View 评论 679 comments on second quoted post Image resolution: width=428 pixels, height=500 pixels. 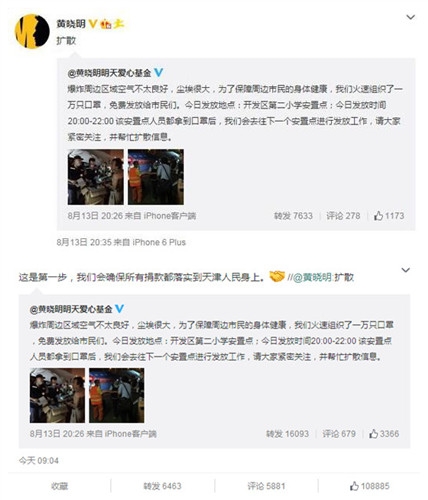tap(339, 434)
